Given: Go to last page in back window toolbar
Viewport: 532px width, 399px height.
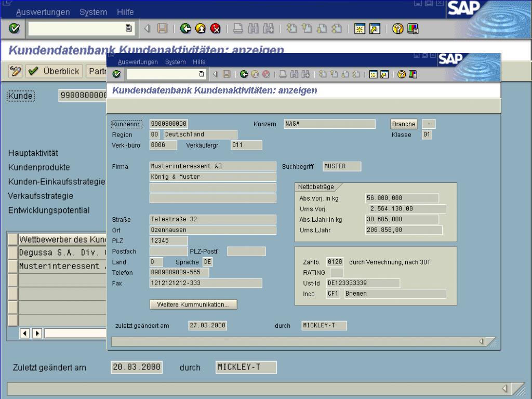Looking at the screenshot, I should click(x=336, y=29).
